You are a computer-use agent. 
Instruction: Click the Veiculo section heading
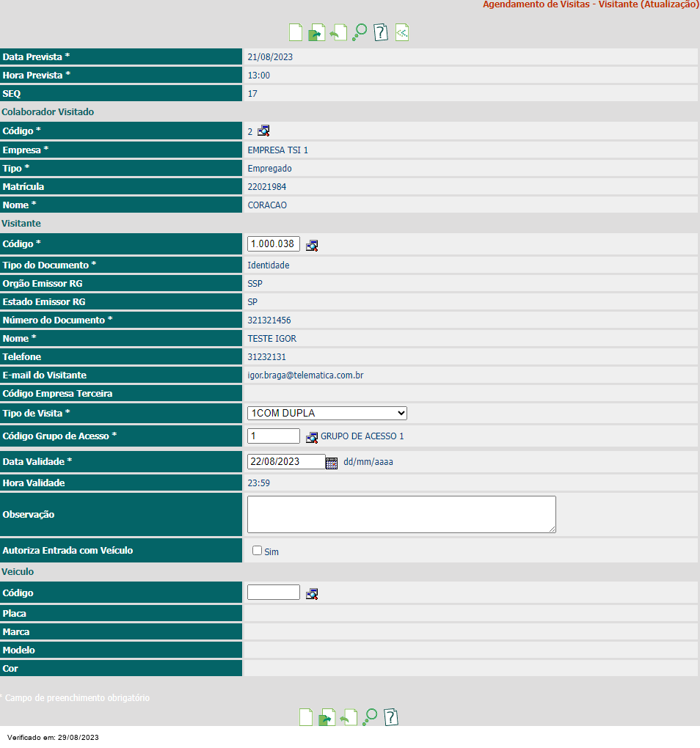point(18,571)
